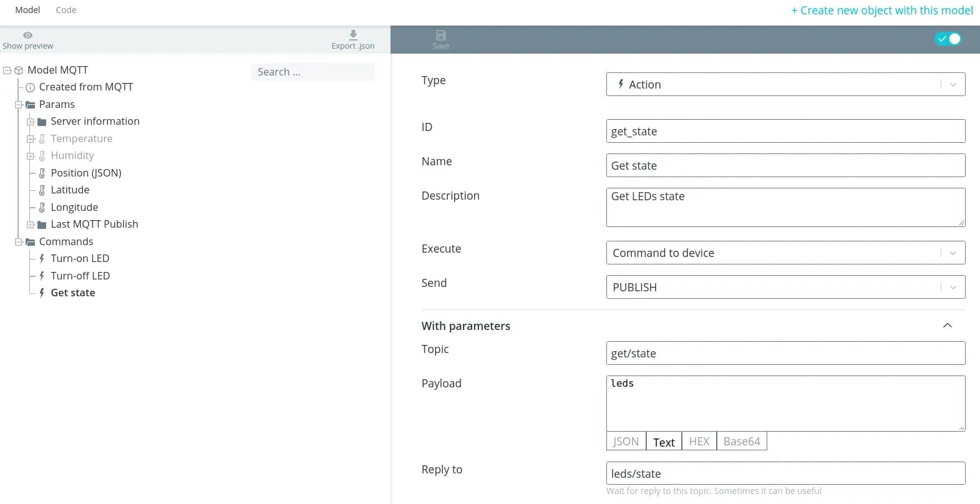The image size is (980, 504).
Task: Click the thermometer icon beside Latitude
Action: tap(42, 190)
